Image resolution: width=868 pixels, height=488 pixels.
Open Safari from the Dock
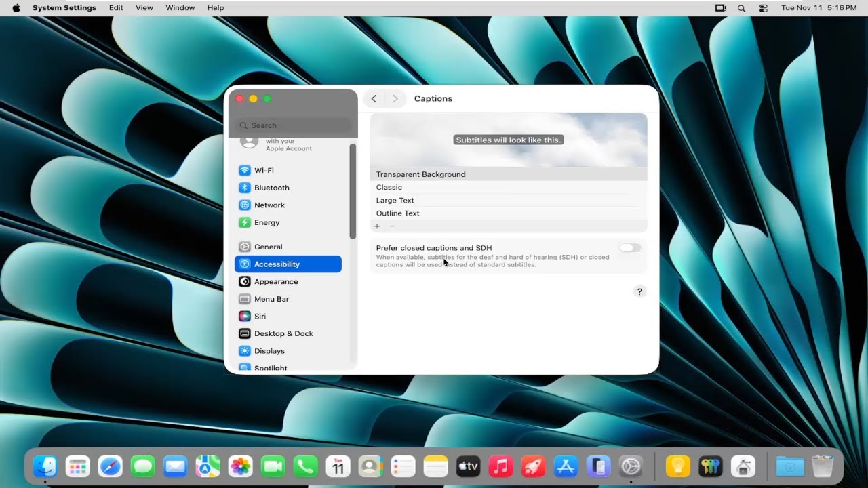coord(111,466)
